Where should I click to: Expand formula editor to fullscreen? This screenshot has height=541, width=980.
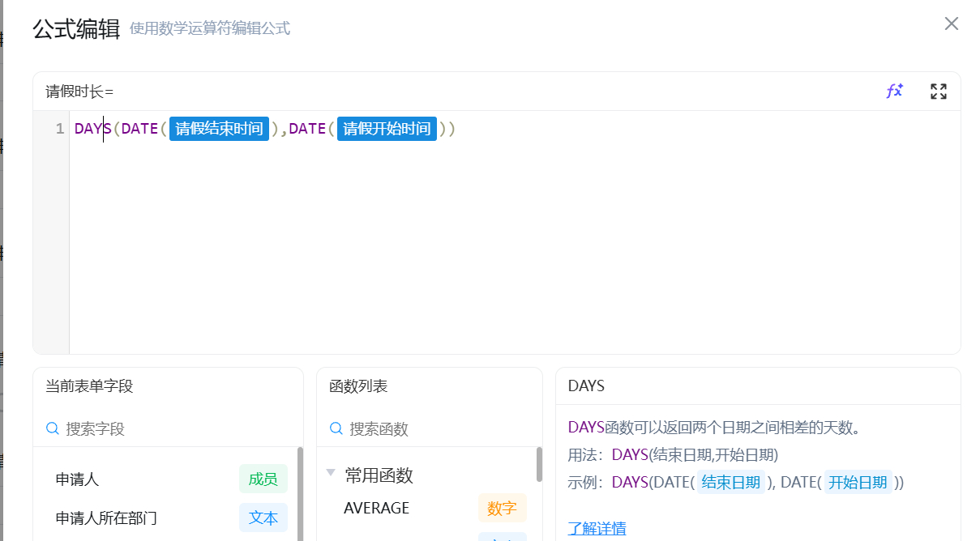[939, 92]
